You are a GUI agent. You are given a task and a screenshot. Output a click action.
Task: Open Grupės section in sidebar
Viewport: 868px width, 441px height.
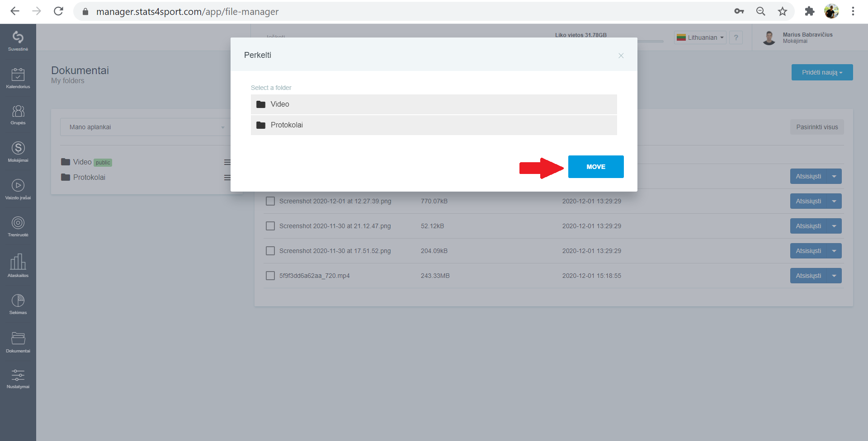point(18,115)
